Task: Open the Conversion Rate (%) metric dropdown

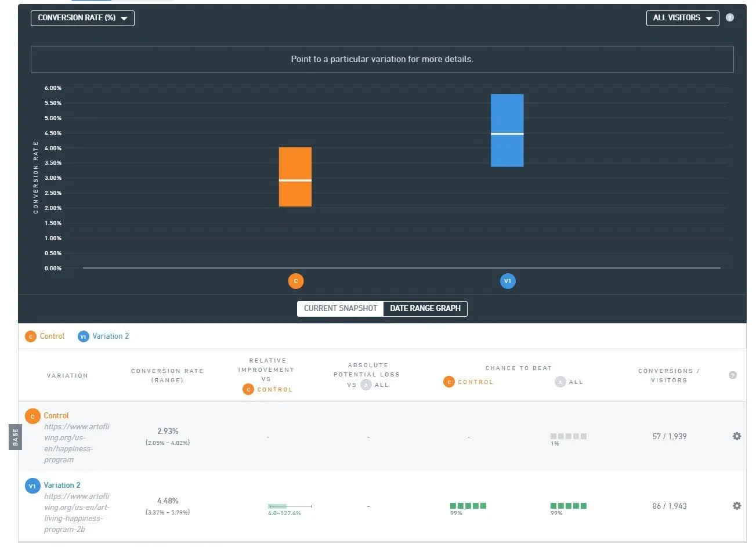Action: [x=82, y=18]
